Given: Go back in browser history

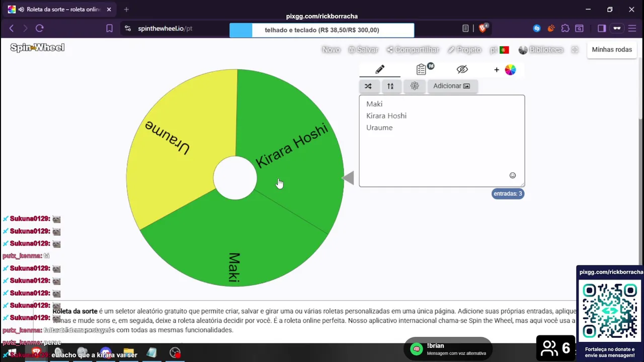Looking at the screenshot, I should [12, 29].
